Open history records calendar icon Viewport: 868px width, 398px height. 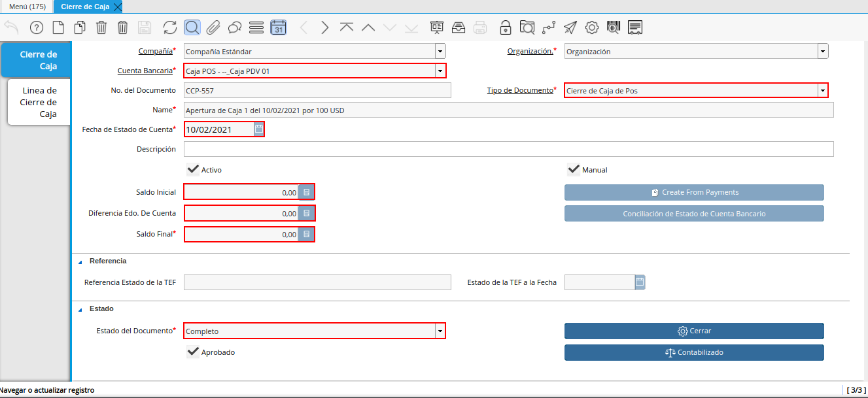click(278, 27)
